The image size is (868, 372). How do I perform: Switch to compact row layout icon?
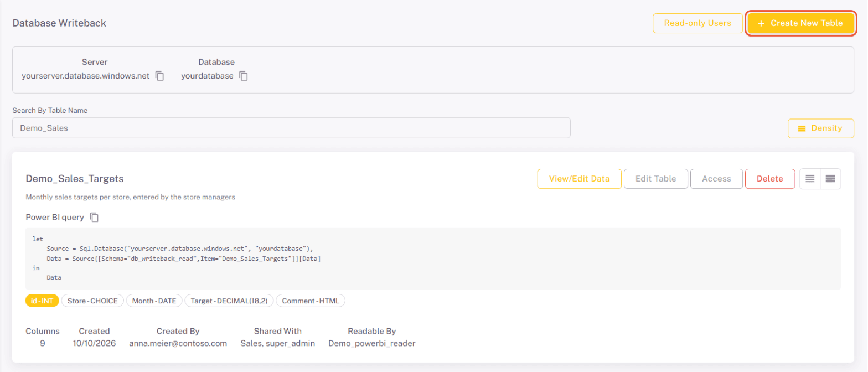(x=810, y=179)
